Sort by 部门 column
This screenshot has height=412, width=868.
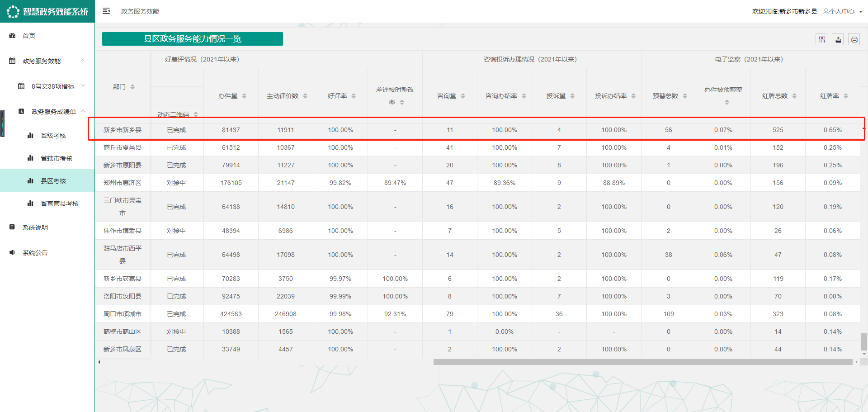[x=132, y=87]
